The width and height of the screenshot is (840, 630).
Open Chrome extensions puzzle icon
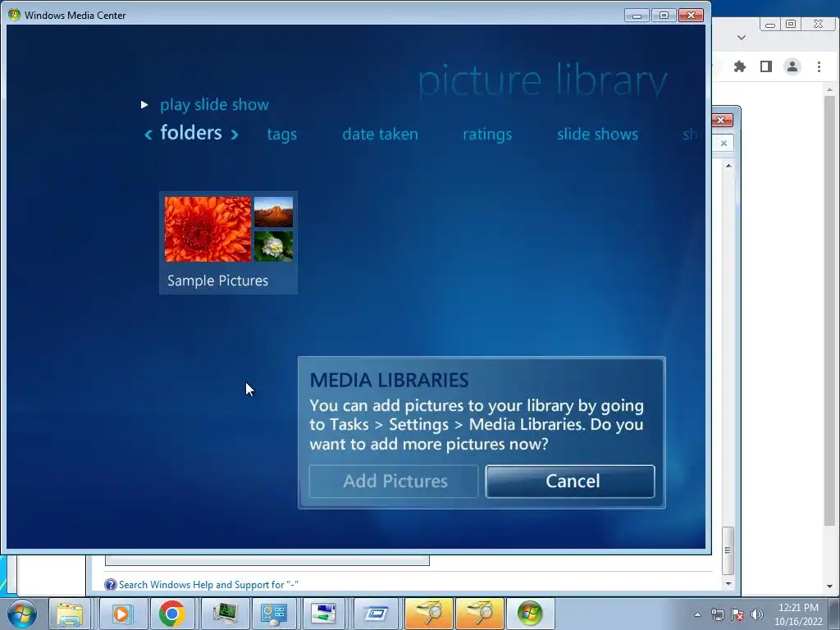point(740,66)
